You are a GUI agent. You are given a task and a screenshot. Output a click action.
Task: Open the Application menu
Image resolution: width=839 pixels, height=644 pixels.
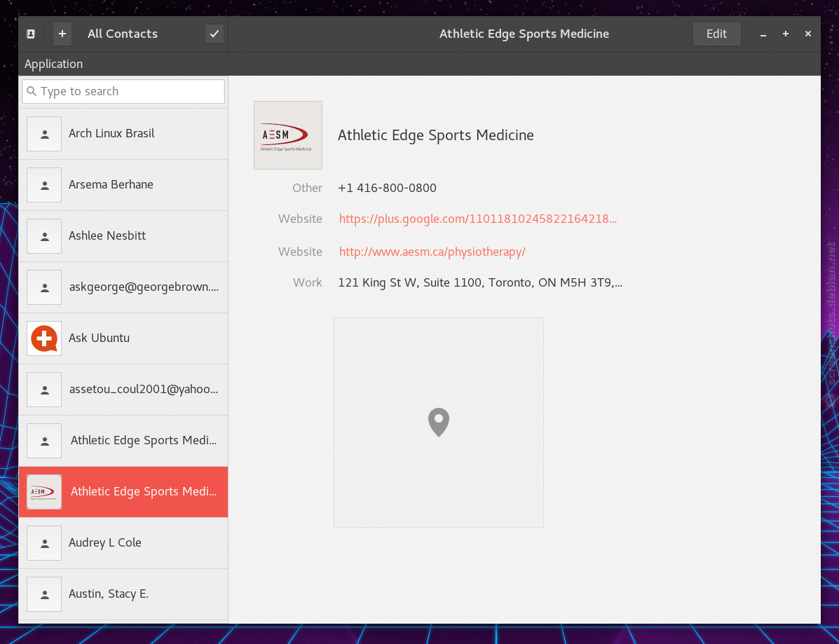[x=53, y=64]
